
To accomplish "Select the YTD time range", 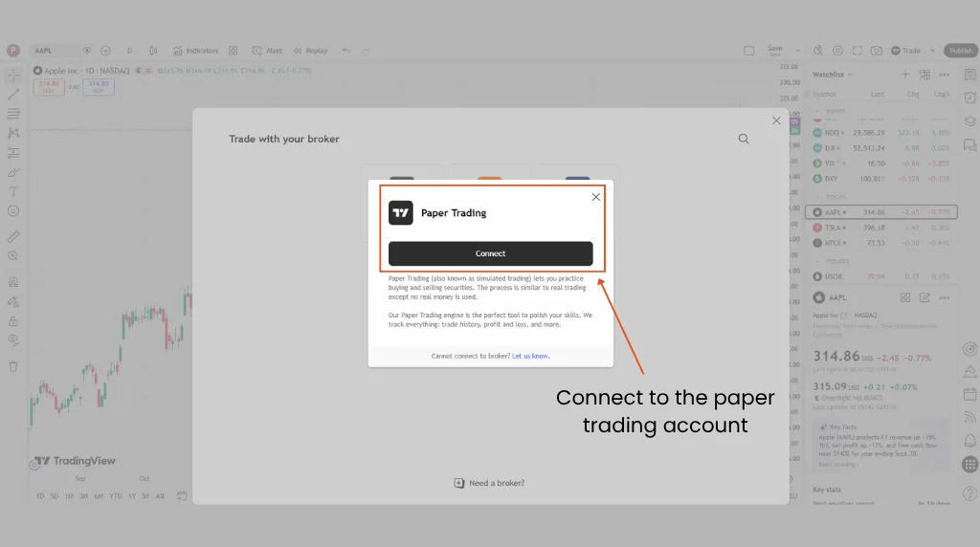I will point(116,496).
